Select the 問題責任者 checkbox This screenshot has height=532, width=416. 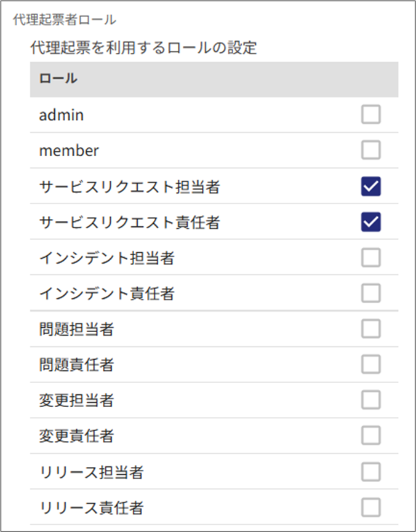[x=370, y=365]
